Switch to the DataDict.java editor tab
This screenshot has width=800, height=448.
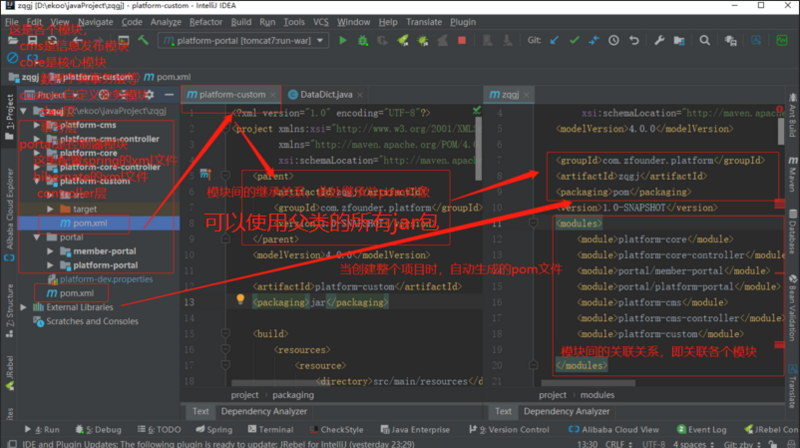[326, 94]
